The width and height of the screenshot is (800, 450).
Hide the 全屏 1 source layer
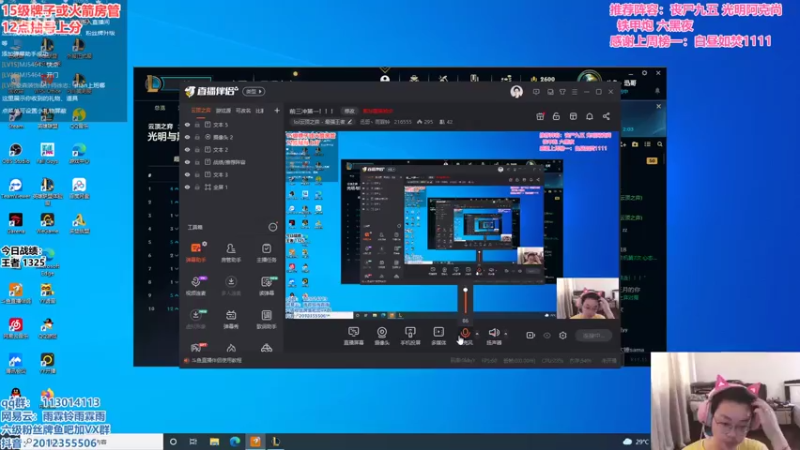coord(188,187)
